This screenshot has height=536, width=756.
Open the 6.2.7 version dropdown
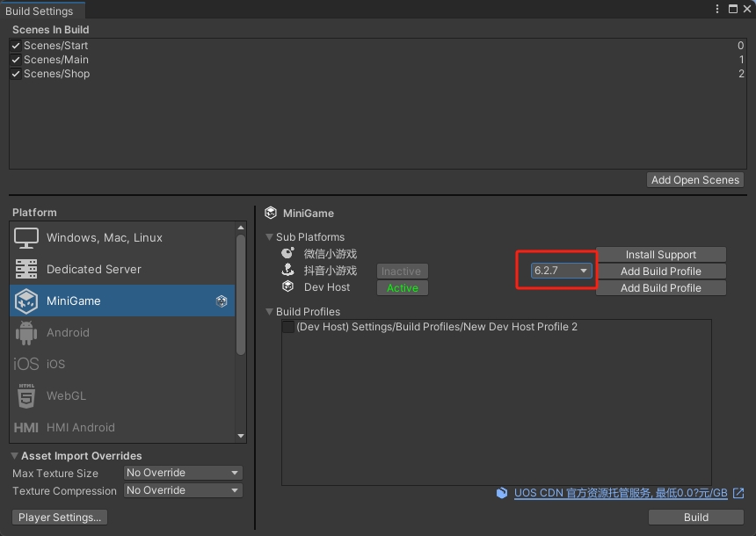coord(561,271)
